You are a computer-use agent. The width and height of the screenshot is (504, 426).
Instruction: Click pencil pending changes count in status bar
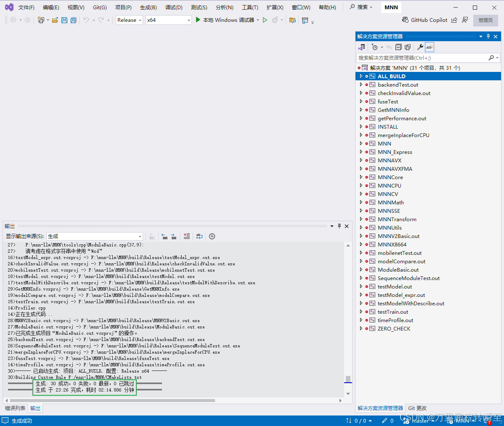pos(387,421)
